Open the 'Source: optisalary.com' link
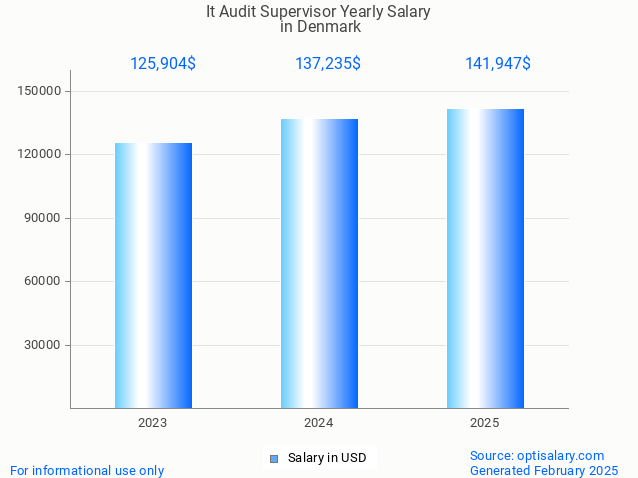Image resolution: width=638 pixels, height=478 pixels. coord(537,455)
